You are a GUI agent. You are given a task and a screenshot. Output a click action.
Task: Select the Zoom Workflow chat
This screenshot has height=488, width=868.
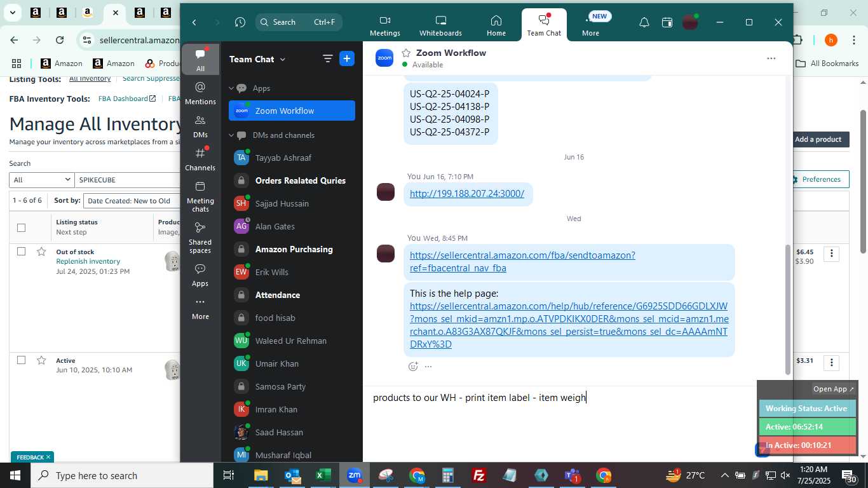click(292, 111)
